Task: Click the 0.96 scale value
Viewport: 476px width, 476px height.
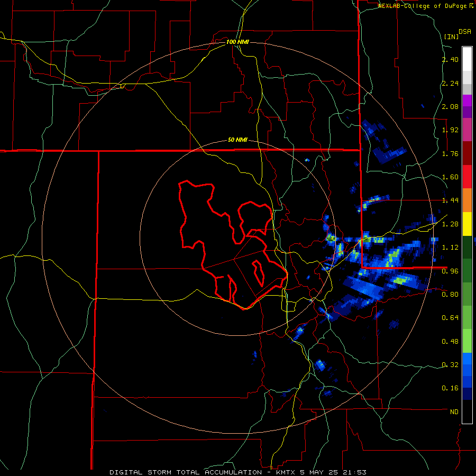Action: point(450,271)
